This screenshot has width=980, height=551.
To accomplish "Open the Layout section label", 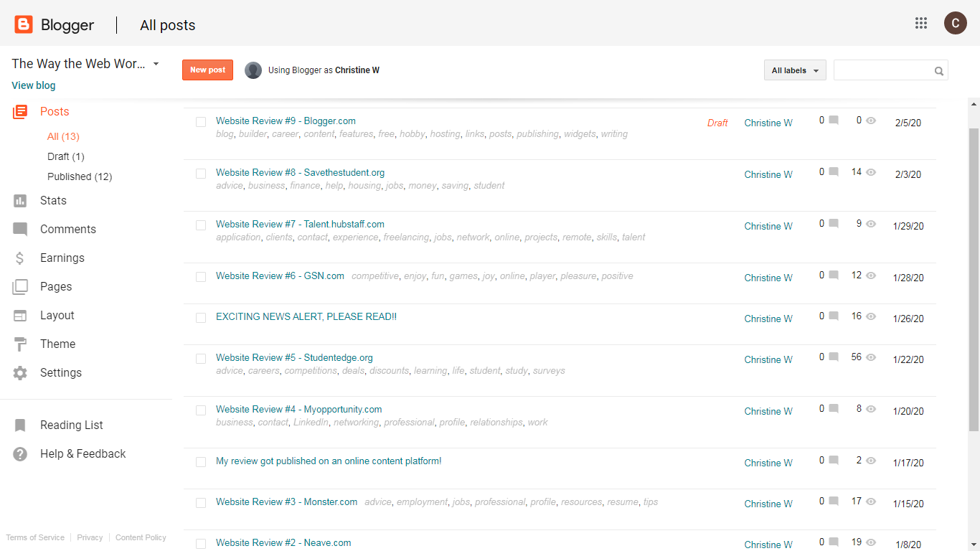I will (57, 316).
